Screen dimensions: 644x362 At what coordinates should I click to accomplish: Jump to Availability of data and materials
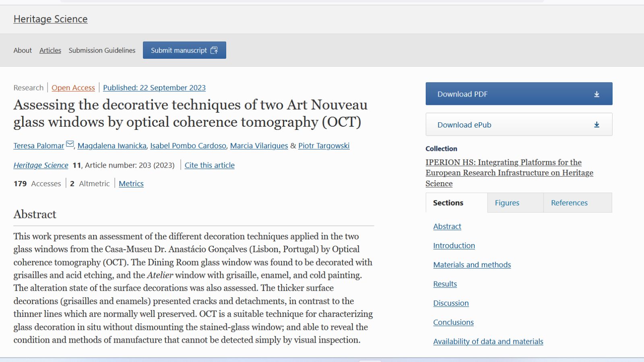click(488, 341)
